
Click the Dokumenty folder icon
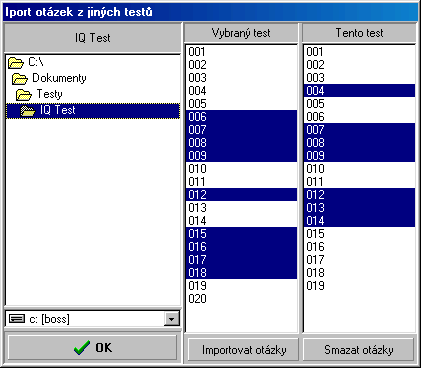point(20,79)
